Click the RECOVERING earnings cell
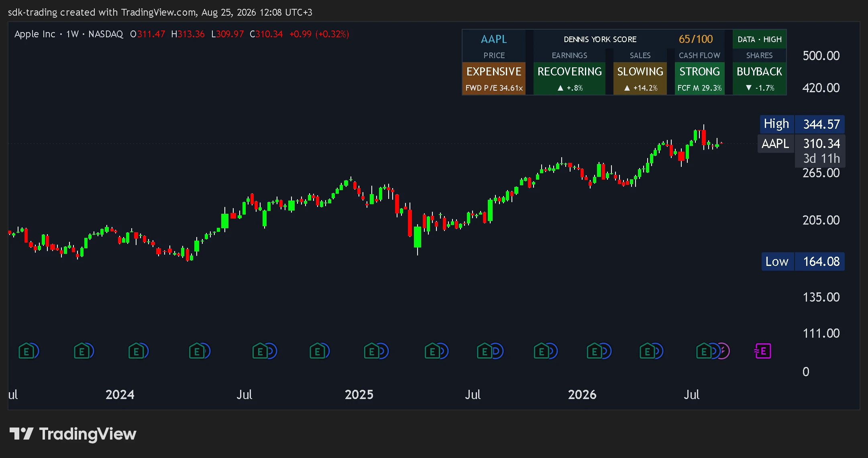The width and height of the screenshot is (868, 458). pyautogui.click(x=569, y=71)
